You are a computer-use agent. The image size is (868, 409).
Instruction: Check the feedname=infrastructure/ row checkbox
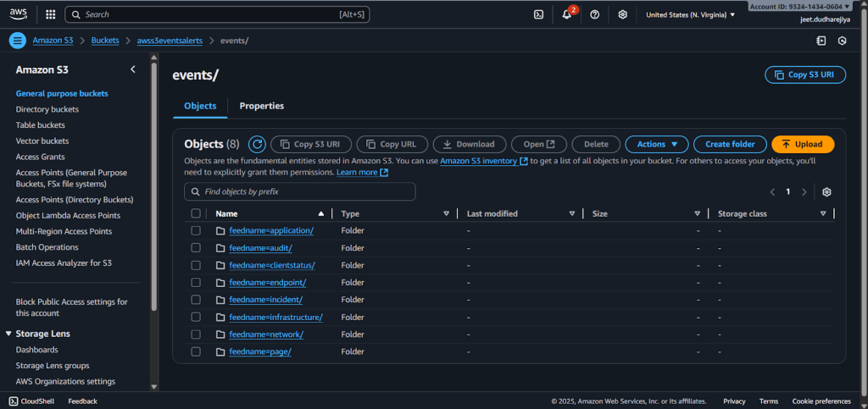coord(196,318)
